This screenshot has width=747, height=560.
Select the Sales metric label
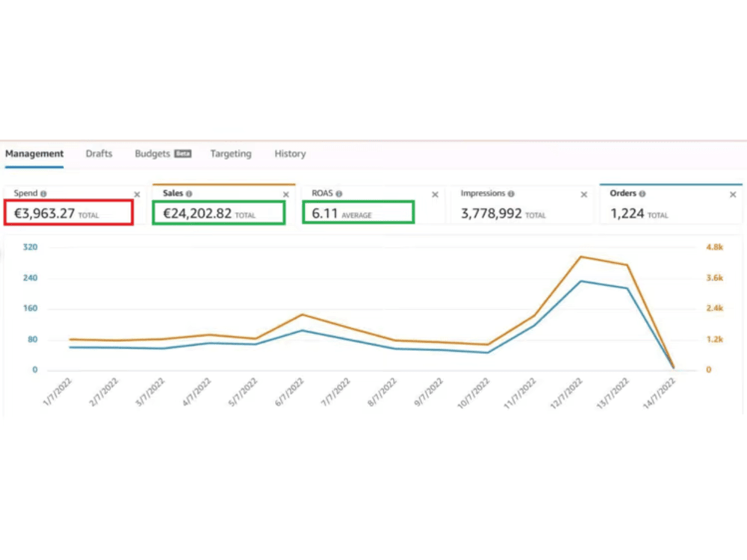pos(173,193)
